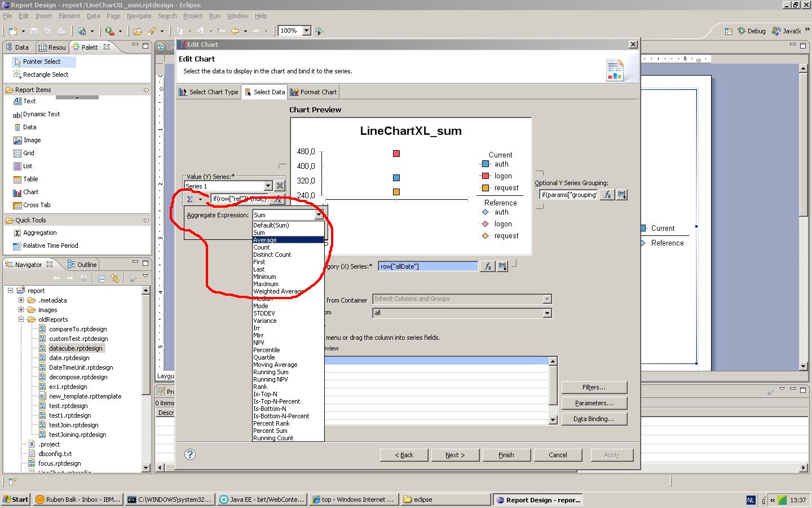Switch to the Format Chart tab
The image size is (812, 508).
314,92
